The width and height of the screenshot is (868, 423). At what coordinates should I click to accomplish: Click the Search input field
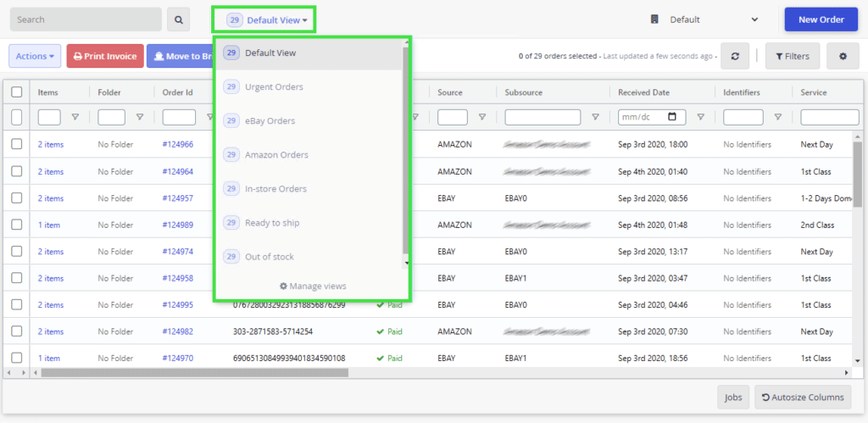coord(86,19)
